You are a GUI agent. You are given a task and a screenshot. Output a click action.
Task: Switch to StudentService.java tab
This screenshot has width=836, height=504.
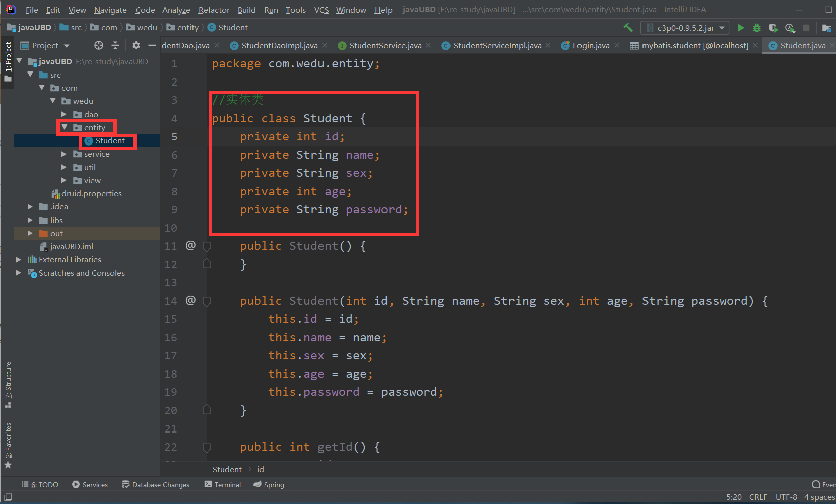tap(385, 45)
